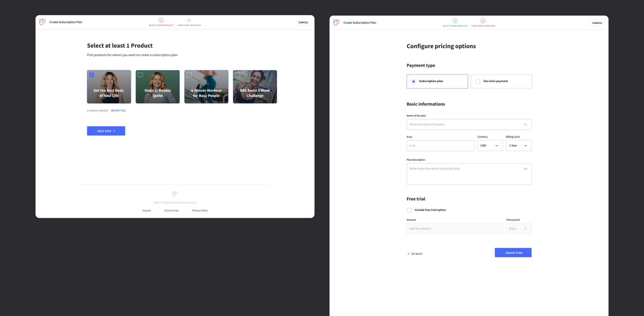
Task: Click the Name of the plan field
Action: (465, 124)
